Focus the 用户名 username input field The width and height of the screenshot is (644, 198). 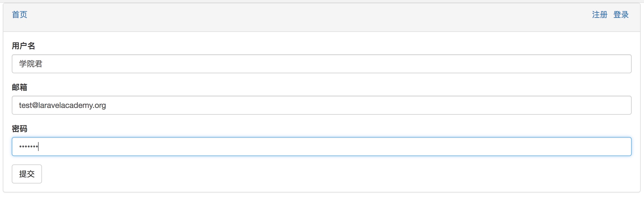pos(322,64)
